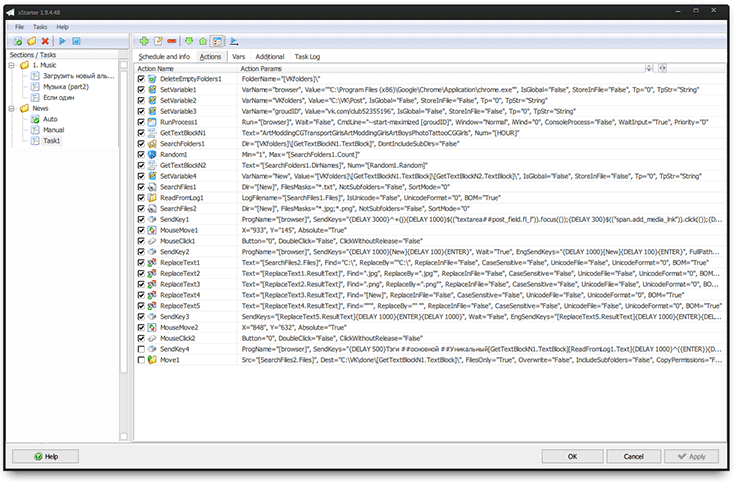Collapse the 1. Music section
The image size is (737, 492).
[12, 65]
